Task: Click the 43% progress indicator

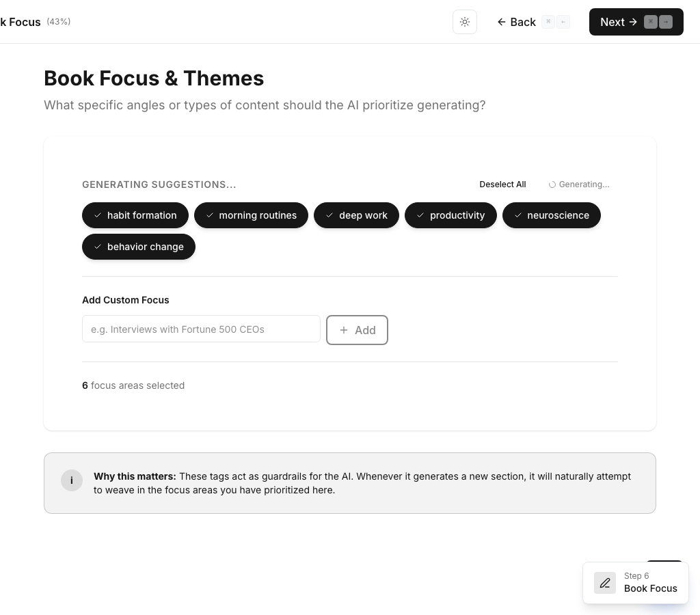Action: [58, 21]
